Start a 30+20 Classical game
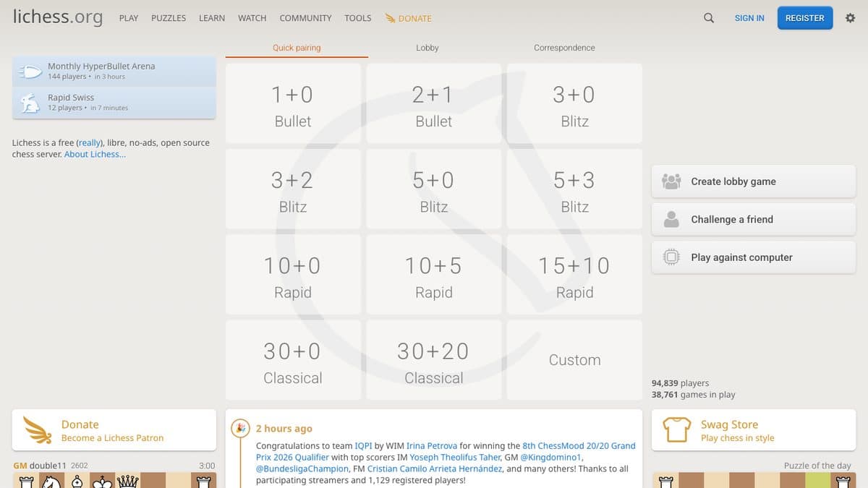The image size is (868, 488). pyautogui.click(x=434, y=360)
